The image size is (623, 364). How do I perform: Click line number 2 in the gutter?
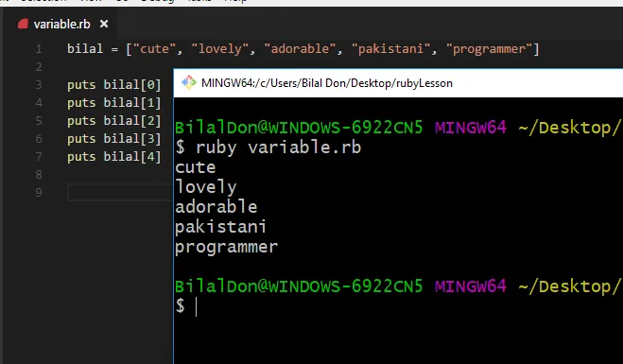[x=39, y=67]
